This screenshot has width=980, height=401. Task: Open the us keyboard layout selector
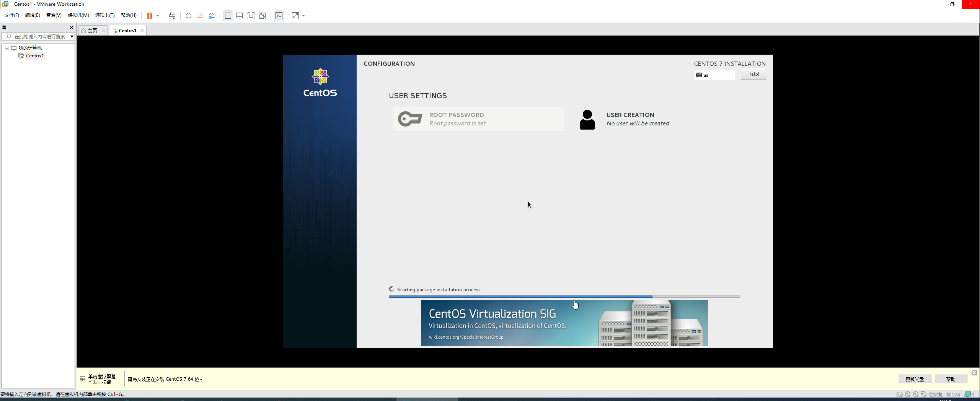tap(714, 75)
